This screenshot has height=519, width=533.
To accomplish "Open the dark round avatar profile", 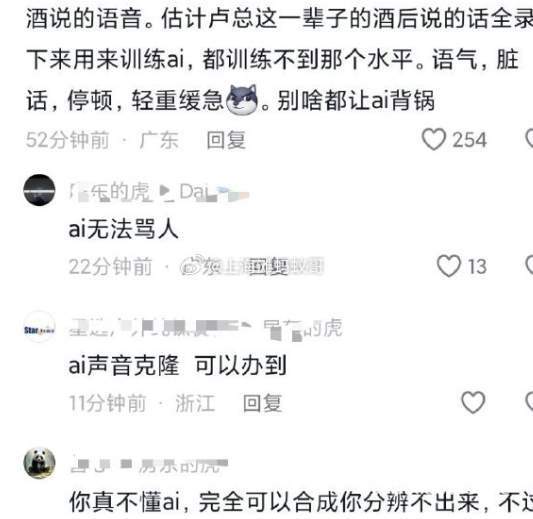I will (x=39, y=190).
